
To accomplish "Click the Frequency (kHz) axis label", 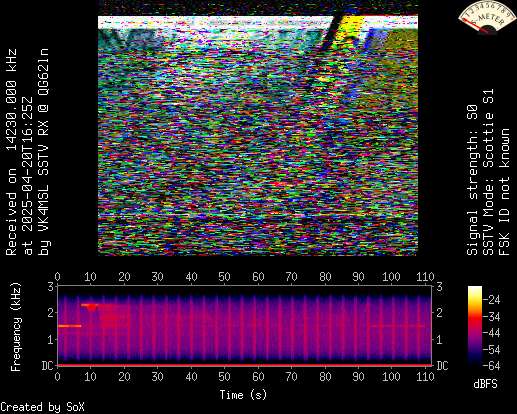I will pos(16,327).
